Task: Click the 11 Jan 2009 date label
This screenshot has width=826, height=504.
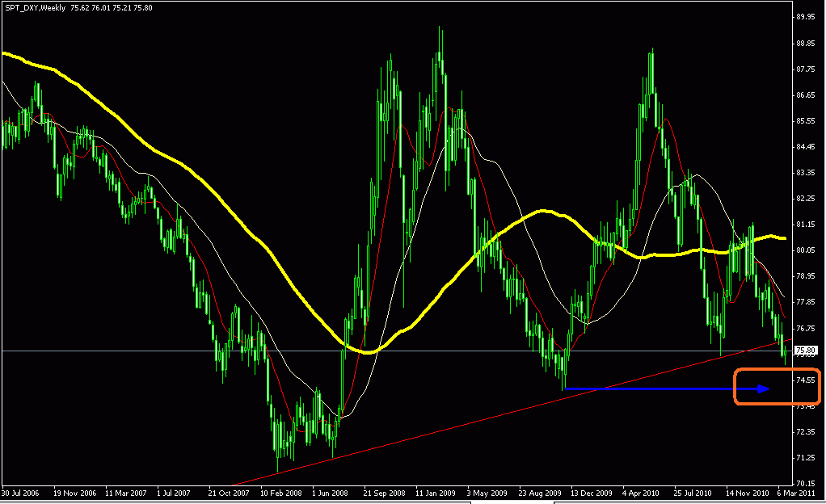Action: 435,493
